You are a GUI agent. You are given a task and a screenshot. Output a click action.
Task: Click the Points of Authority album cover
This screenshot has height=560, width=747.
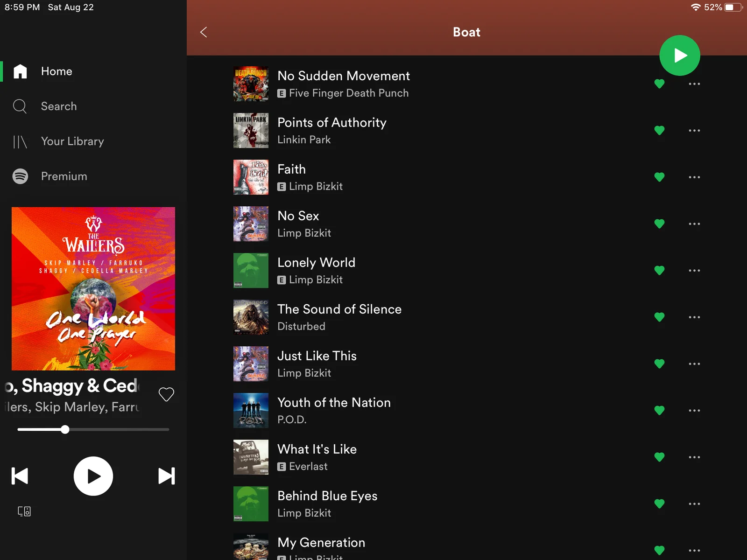pos(251,131)
